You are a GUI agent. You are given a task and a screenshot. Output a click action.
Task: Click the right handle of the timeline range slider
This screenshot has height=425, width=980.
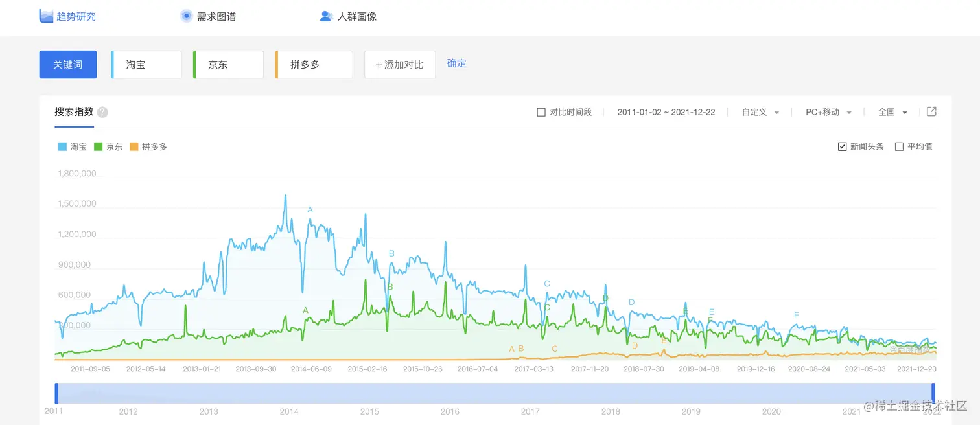[933, 393]
